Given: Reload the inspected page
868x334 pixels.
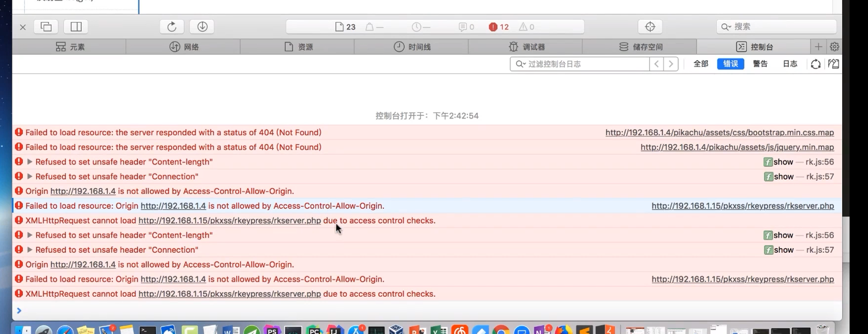Looking at the screenshot, I should click(x=172, y=26).
